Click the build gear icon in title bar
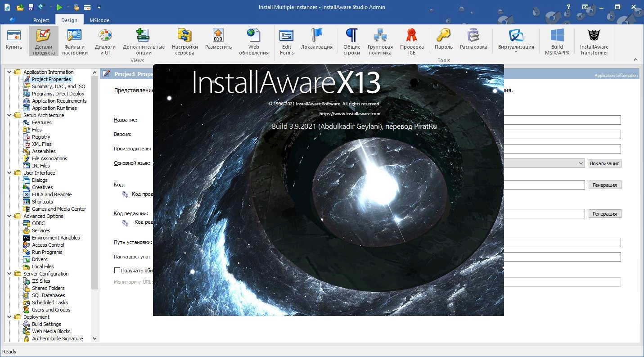Viewport: 644px width, 357px height. point(41,7)
